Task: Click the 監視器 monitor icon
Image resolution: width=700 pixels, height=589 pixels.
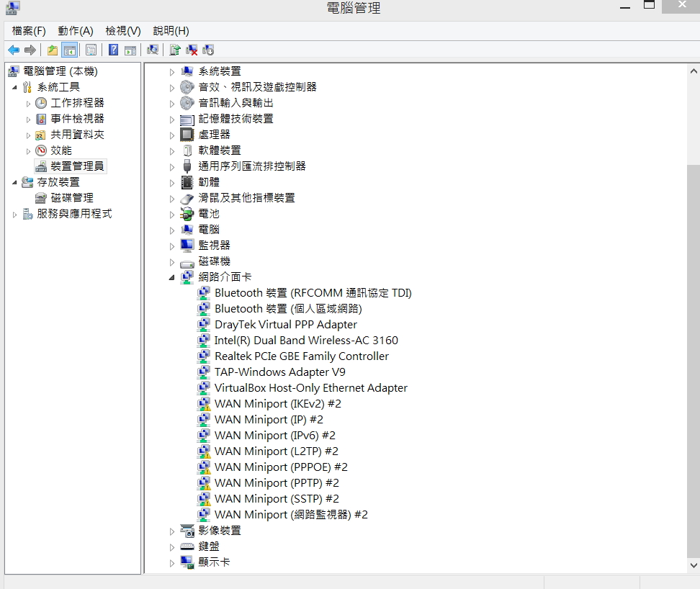Action: click(x=187, y=245)
